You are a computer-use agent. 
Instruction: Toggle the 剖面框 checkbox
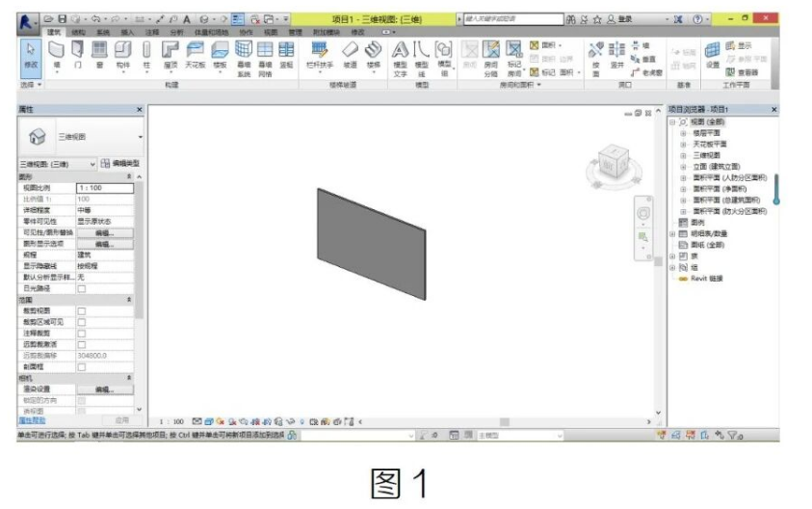click(x=82, y=367)
